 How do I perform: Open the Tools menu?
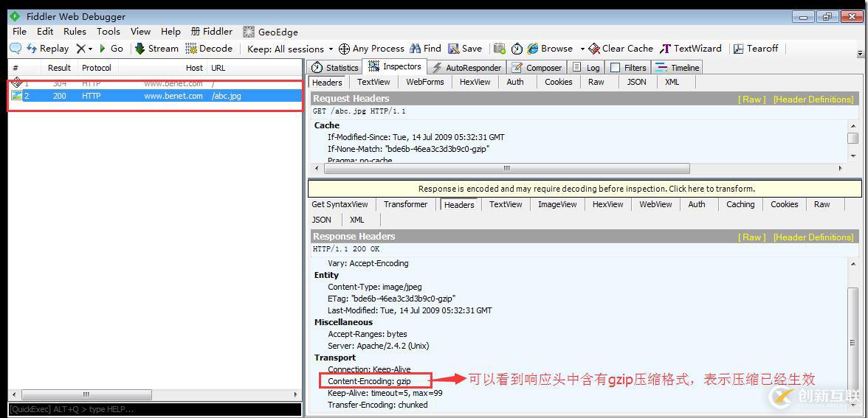(x=108, y=32)
